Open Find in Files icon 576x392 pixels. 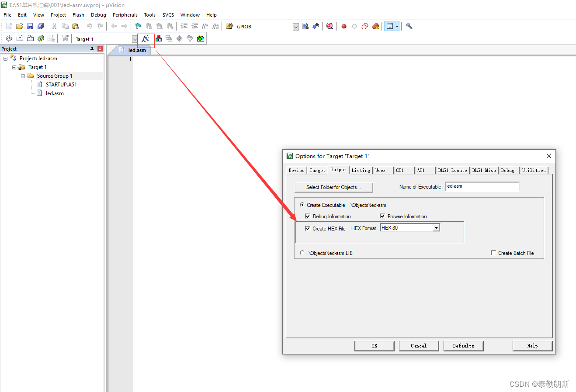tap(229, 26)
